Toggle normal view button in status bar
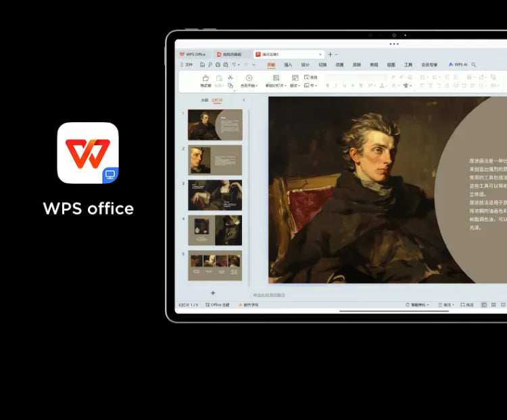Viewport: 507px width, 420px height. point(484,305)
